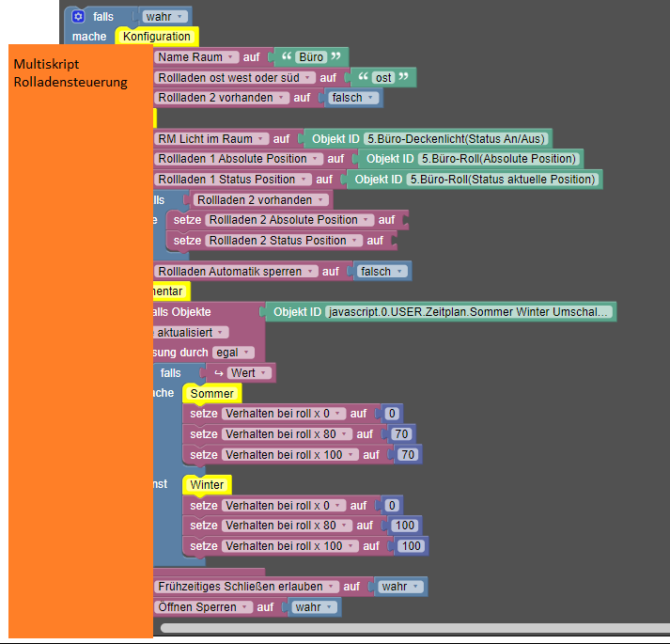The height and width of the screenshot is (644, 670).
Task: Open the egal acknowledgment dropdown
Action: [233, 353]
